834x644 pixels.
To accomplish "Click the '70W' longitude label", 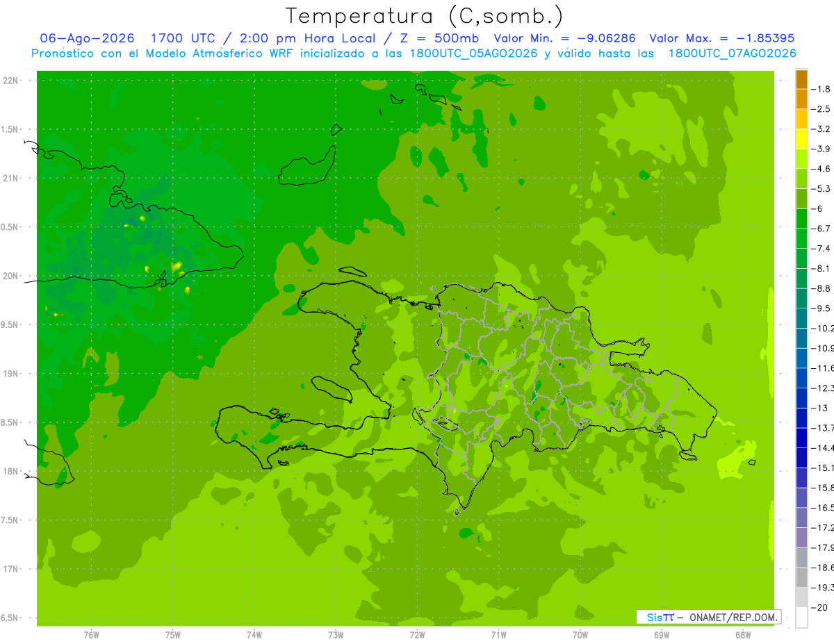I will pyautogui.click(x=580, y=635).
